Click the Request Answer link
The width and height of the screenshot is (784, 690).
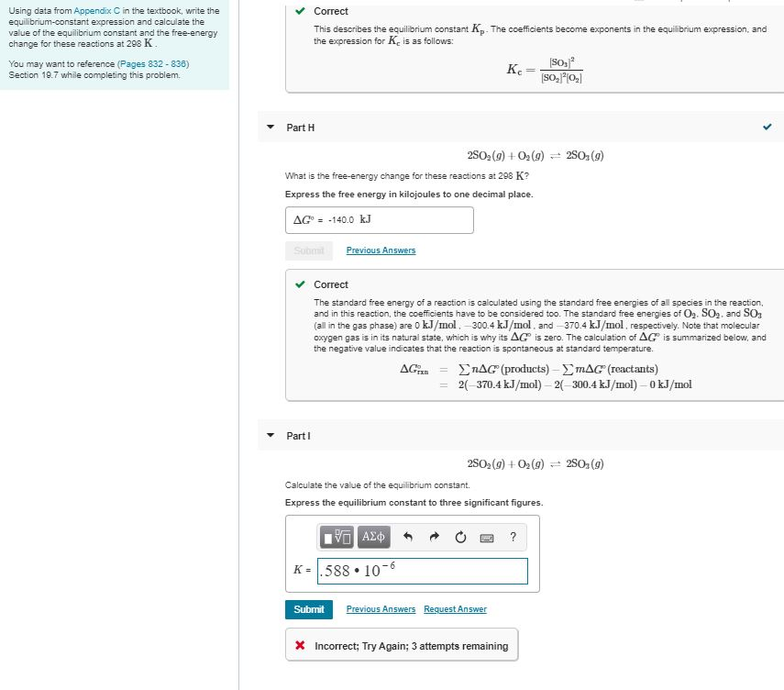coord(455,608)
